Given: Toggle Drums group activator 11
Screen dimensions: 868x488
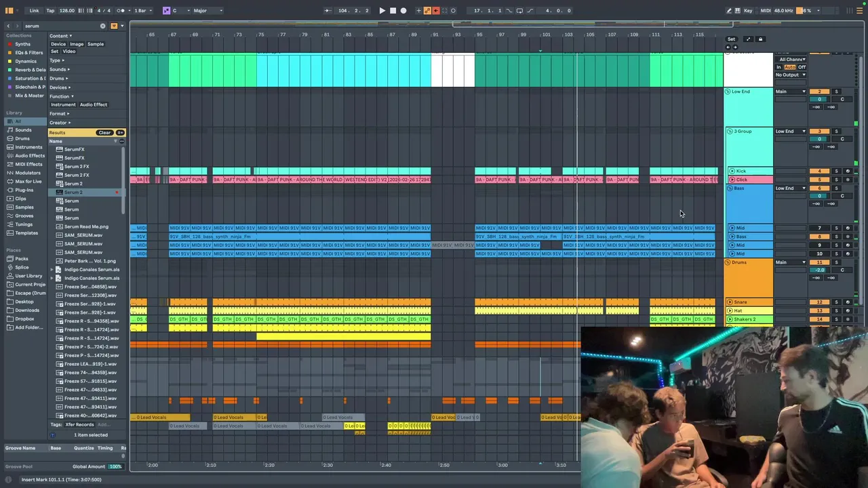Looking at the screenshot, I should coord(819,262).
